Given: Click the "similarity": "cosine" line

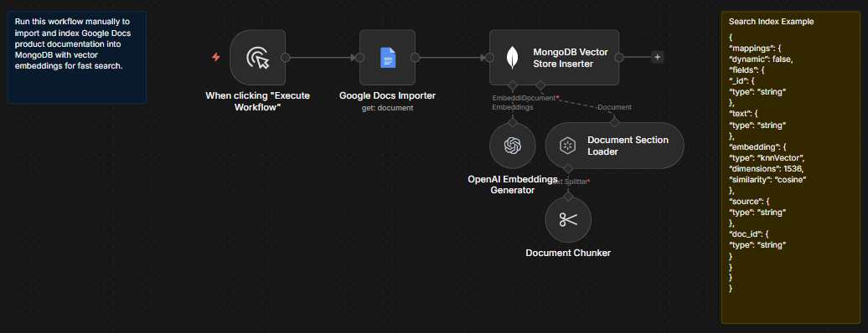Looking at the screenshot, I should tap(767, 180).
